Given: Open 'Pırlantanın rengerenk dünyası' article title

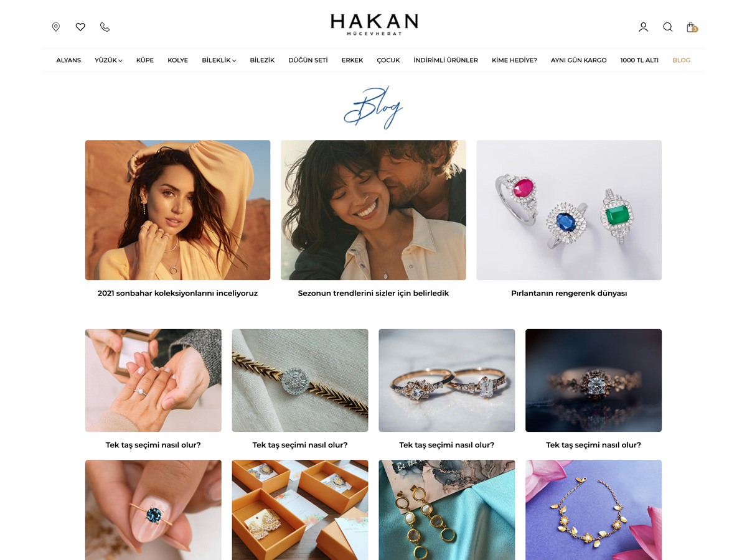Looking at the screenshot, I should coord(569,293).
